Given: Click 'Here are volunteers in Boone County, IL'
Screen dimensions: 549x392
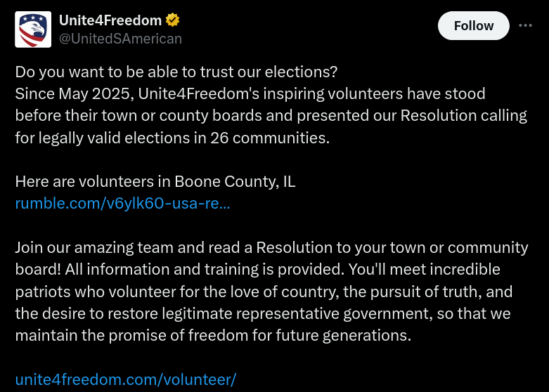Looking at the screenshot, I should point(155,181).
